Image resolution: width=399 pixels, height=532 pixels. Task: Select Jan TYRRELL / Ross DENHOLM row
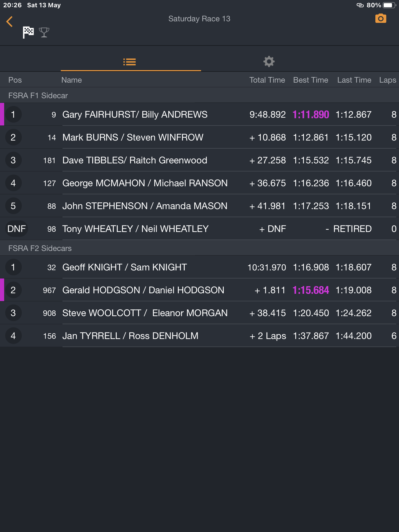199,336
